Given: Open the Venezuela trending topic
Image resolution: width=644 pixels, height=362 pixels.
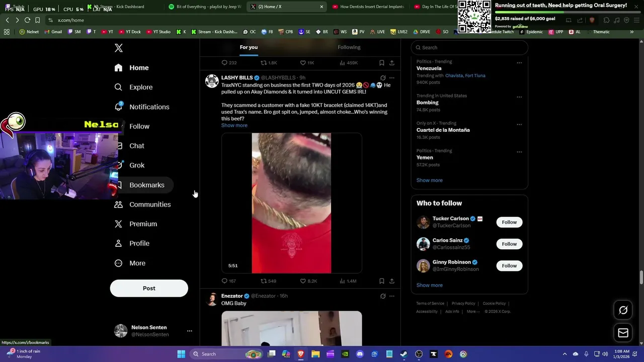Looking at the screenshot, I should [x=429, y=68].
